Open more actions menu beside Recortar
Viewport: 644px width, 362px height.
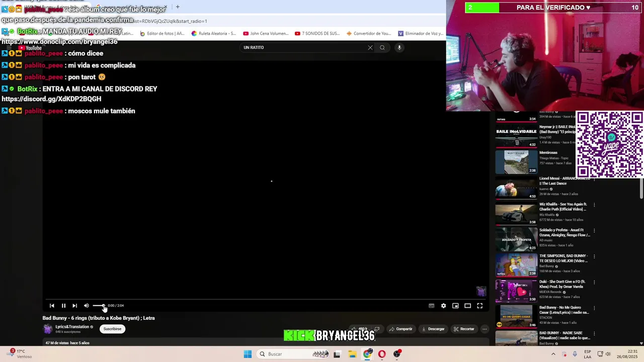[x=485, y=329]
